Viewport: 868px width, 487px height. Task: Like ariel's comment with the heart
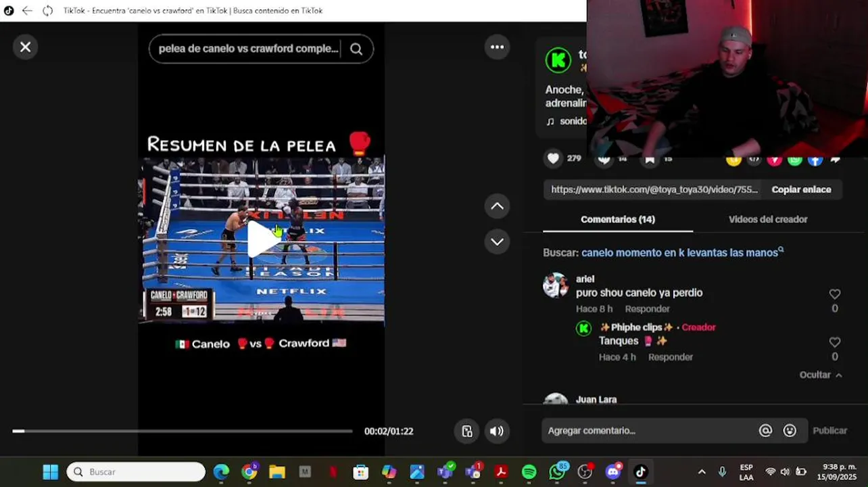click(x=835, y=294)
